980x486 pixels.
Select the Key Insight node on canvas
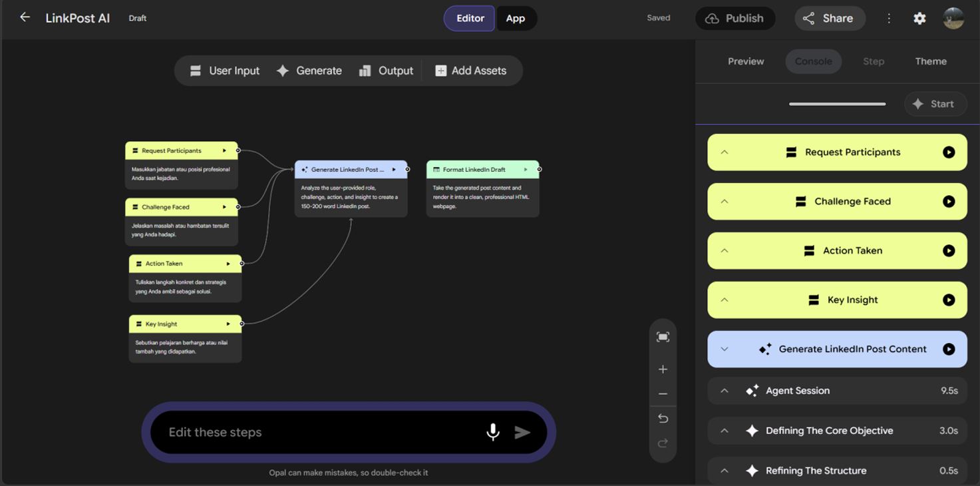(185, 339)
